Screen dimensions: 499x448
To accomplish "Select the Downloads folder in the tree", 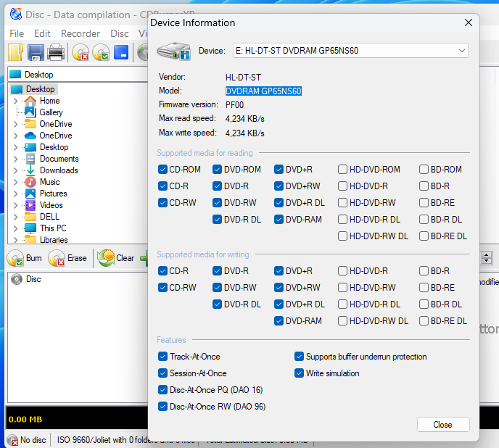I will point(59,170).
